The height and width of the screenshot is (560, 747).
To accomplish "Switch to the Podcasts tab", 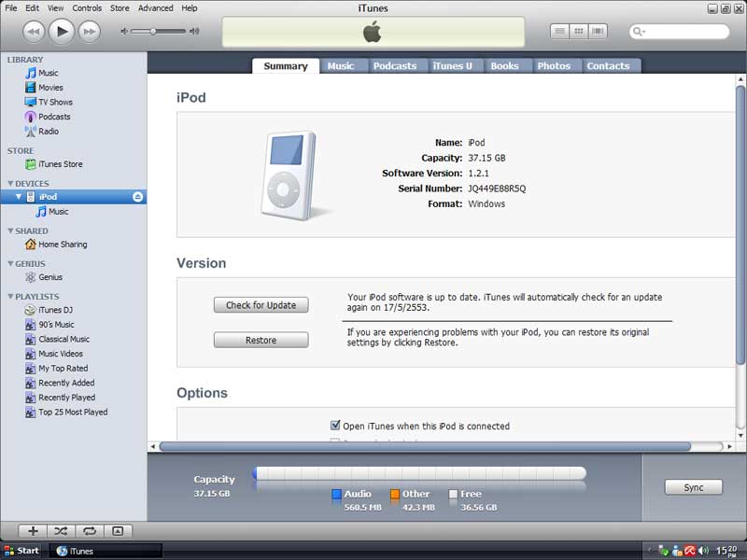I will point(394,66).
